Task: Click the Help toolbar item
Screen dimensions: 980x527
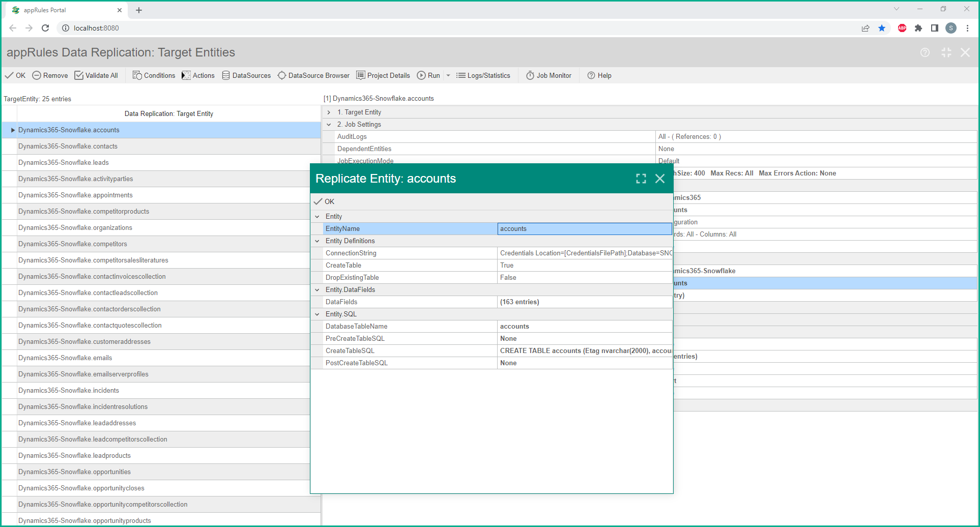Action: click(x=599, y=75)
